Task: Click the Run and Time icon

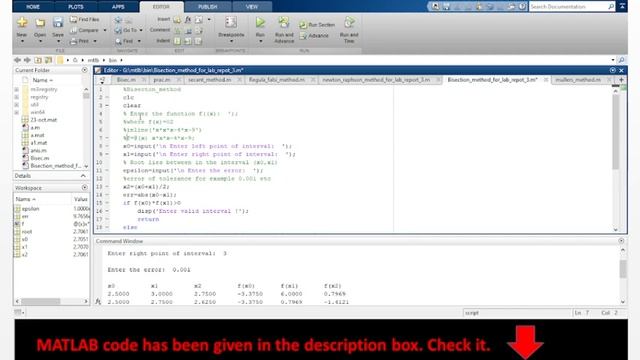Action: [x=349, y=22]
